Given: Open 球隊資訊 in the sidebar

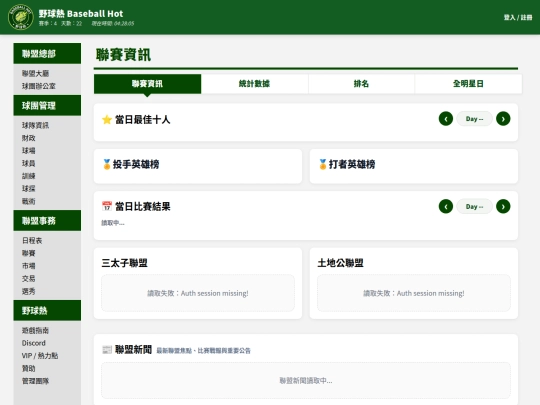Looking at the screenshot, I should coord(35,125).
